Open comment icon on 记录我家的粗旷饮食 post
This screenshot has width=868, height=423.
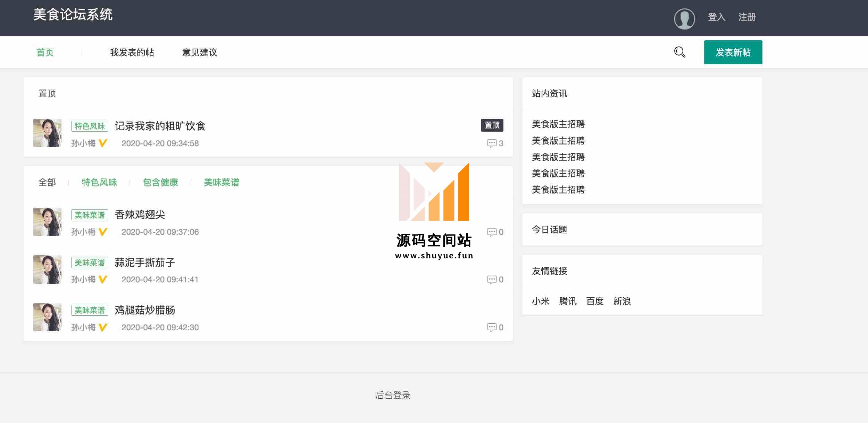pyautogui.click(x=492, y=143)
